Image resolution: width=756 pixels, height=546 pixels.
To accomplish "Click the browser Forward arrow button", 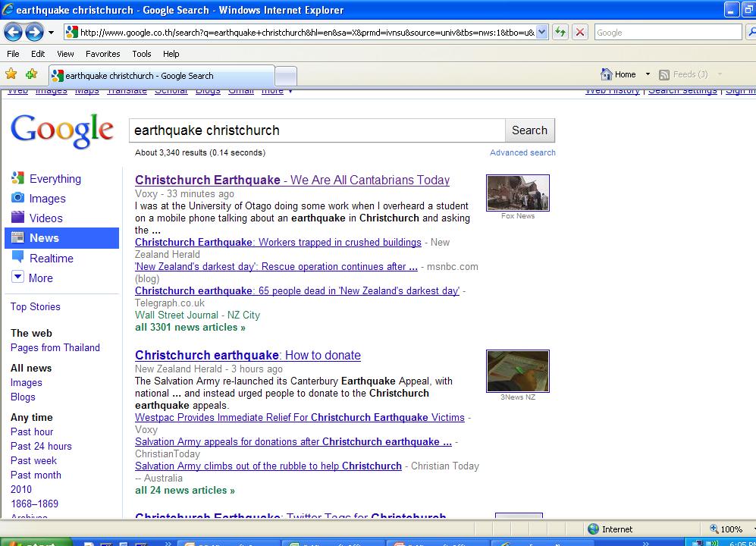I will (x=34, y=32).
